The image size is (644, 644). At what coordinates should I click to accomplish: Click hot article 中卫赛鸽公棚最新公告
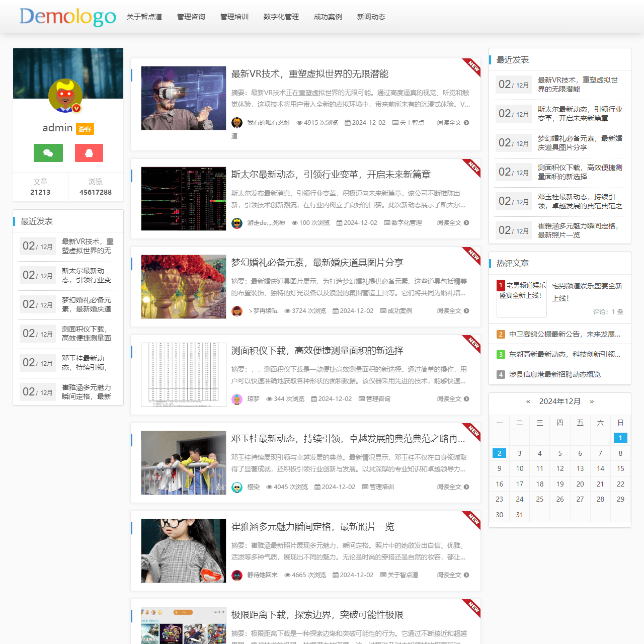565,334
